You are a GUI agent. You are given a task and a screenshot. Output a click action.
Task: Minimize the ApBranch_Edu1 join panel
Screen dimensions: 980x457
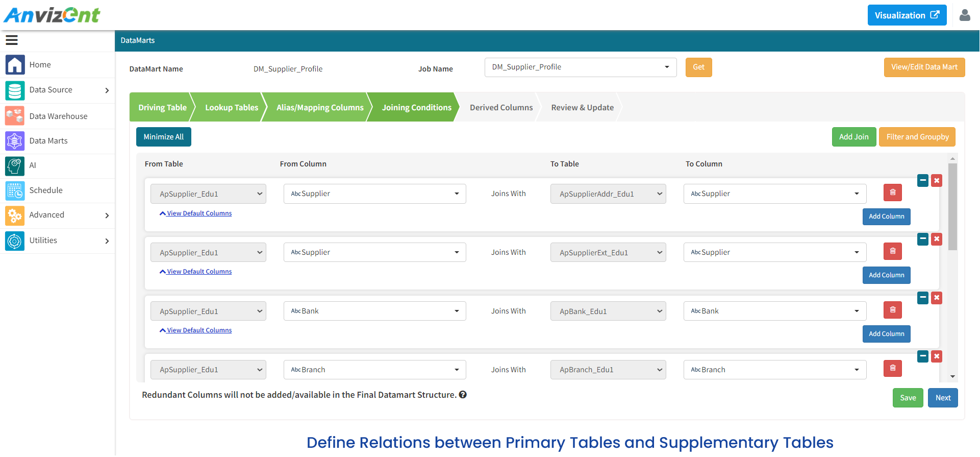pyautogui.click(x=923, y=356)
